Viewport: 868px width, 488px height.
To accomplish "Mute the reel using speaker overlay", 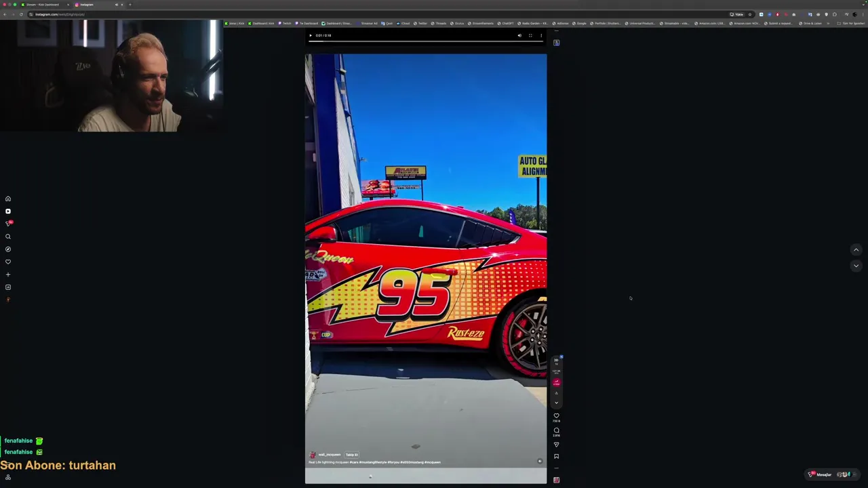I will pos(540,462).
